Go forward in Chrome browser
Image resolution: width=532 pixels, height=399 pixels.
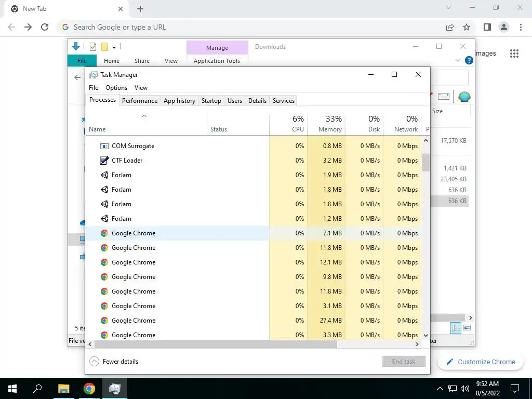click(28, 27)
